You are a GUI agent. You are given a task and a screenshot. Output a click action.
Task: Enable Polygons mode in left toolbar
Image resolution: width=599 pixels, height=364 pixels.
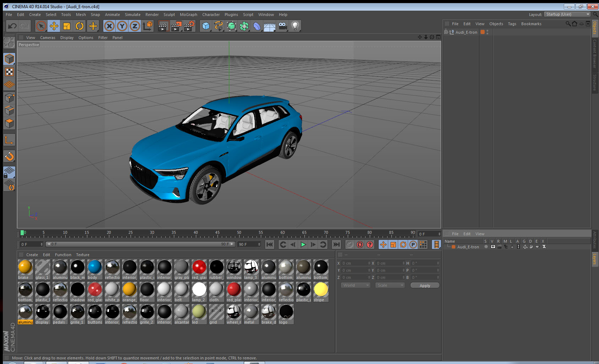click(9, 123)
